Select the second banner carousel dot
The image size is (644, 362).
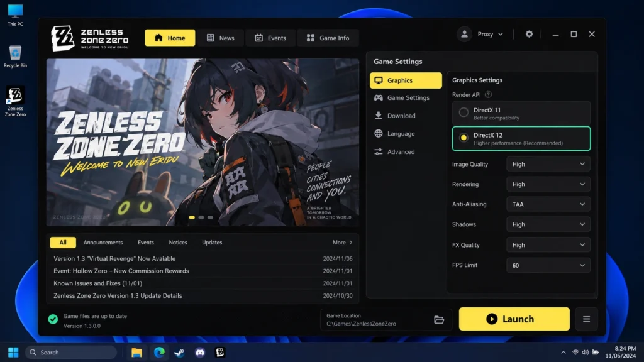(201, 217)
